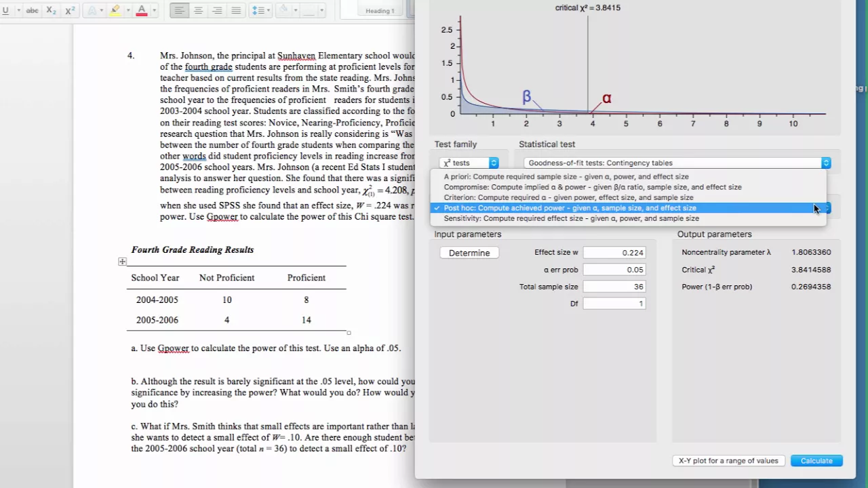Click table cell Not Proficient header
This screenshot has width=868, height=488.
(x=226, y=278)
